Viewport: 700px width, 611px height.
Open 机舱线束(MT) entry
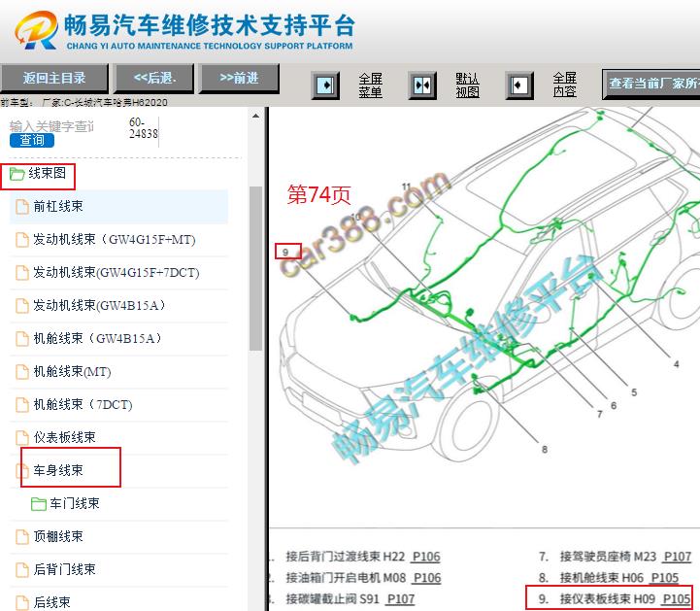coord(118,372)
